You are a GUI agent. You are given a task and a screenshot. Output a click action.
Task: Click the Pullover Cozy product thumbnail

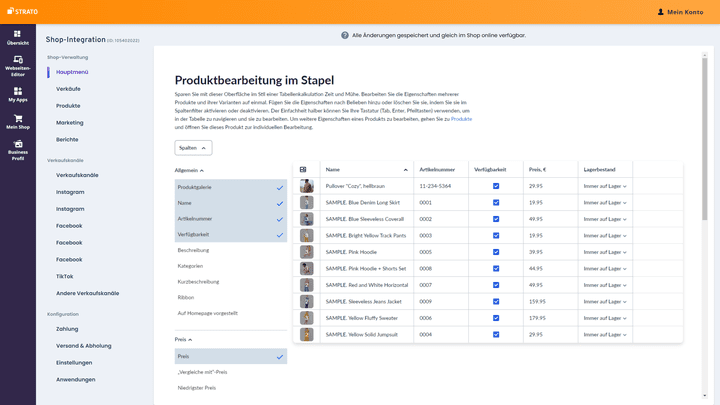pyautogui.click(x=307, y=186)
